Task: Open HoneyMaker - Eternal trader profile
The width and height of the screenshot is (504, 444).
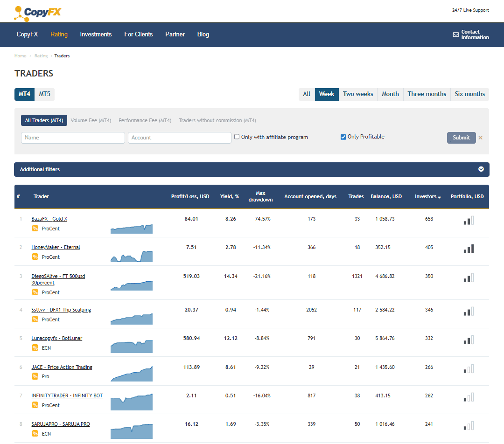Action: [x=56, y=247]
